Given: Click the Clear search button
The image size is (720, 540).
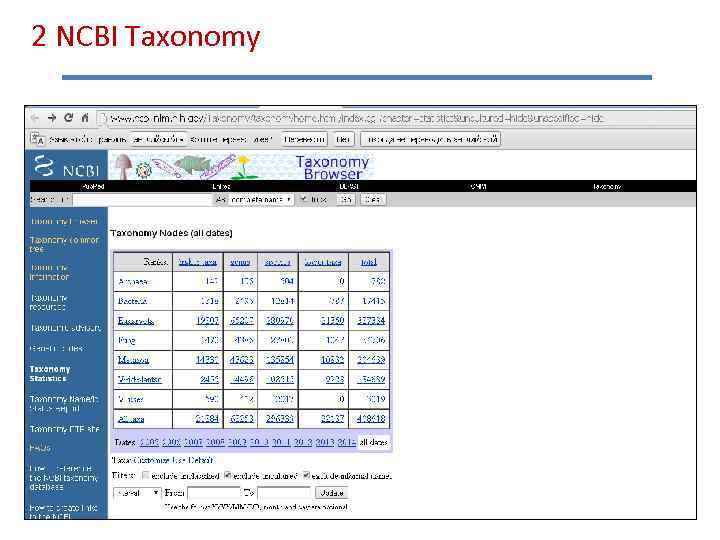Looking at the screenshot, I should coord(372,200).
